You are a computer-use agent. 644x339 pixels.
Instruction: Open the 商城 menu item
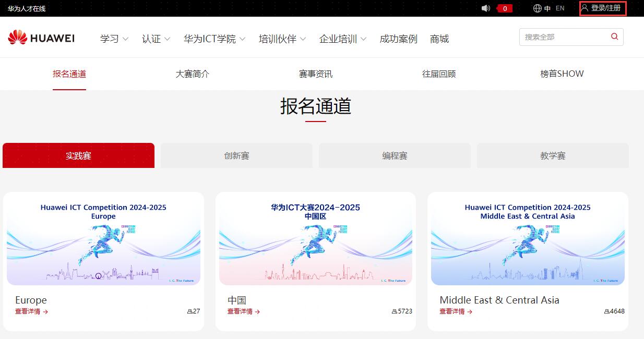pos(439,39)
